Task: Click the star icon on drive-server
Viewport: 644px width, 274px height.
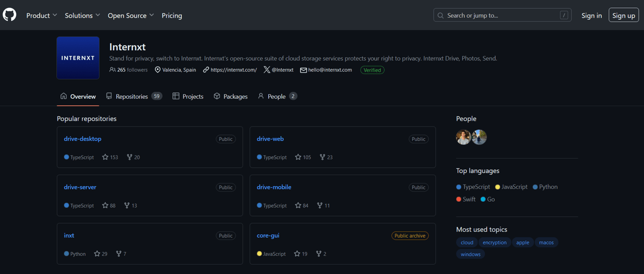Action: [105, 205]
